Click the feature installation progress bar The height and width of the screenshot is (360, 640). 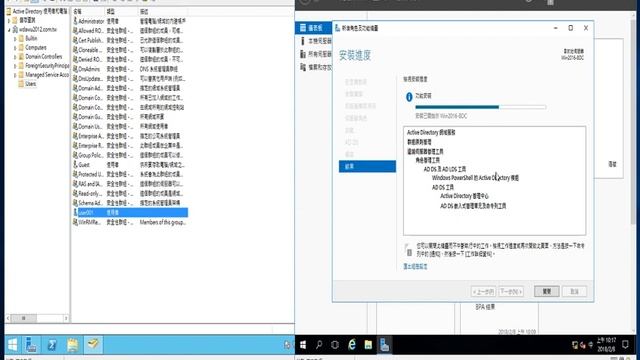[x=480, y=107]
